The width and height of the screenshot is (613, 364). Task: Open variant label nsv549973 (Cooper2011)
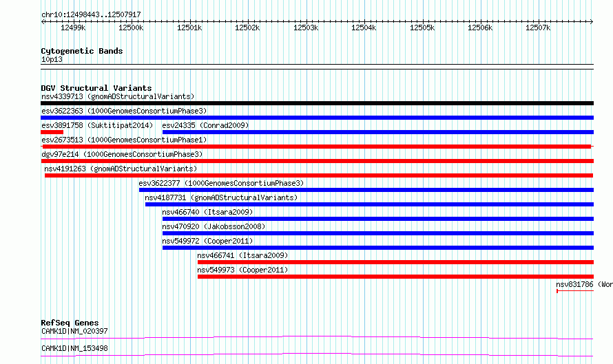[x=242, y=270]
